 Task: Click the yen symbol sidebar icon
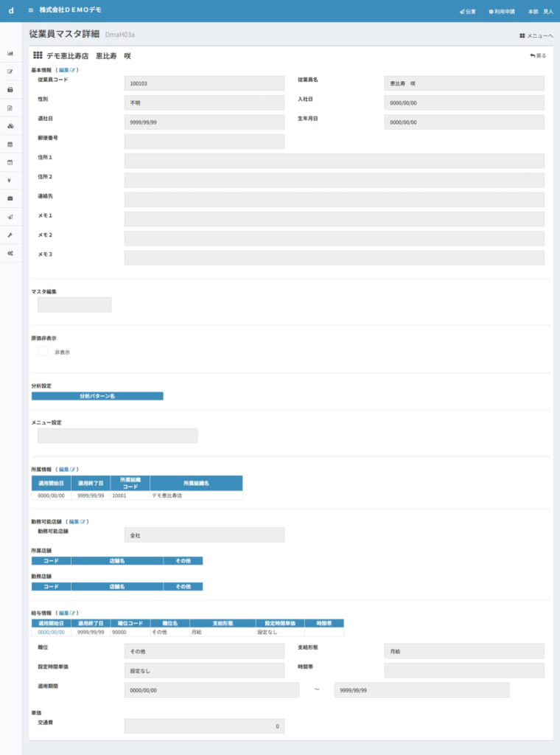click(x=10, y=181)
